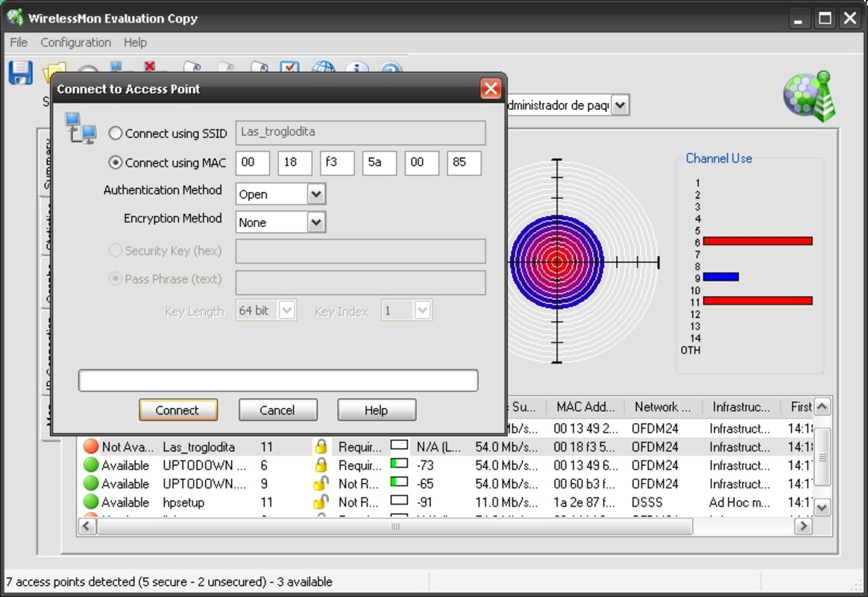This screenshot has height=597, width=868.
Task: Click the Infrastruc... column header
Action: (741, 407)
